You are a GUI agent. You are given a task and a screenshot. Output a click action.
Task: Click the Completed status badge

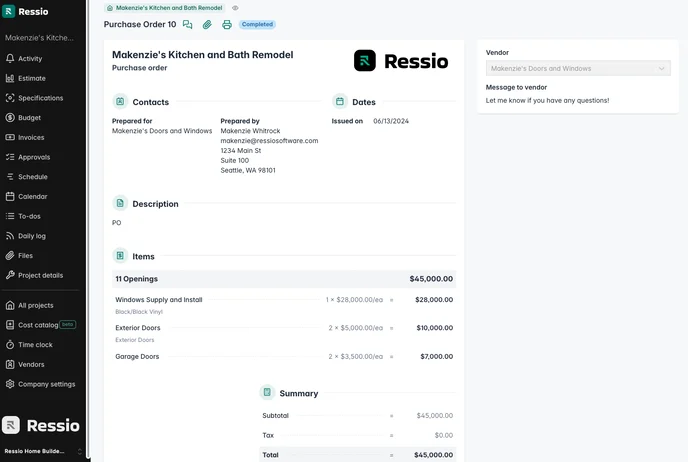coord(257,25)
